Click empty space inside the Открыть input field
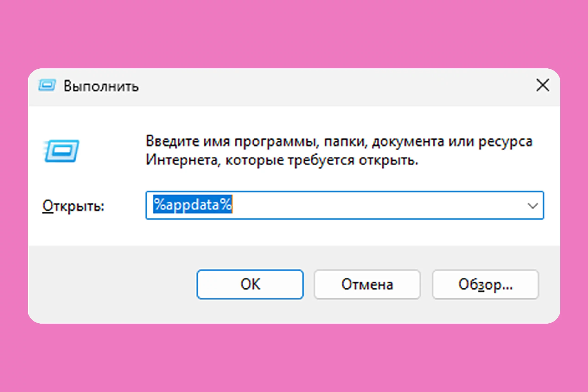 [x=375, y=205]
